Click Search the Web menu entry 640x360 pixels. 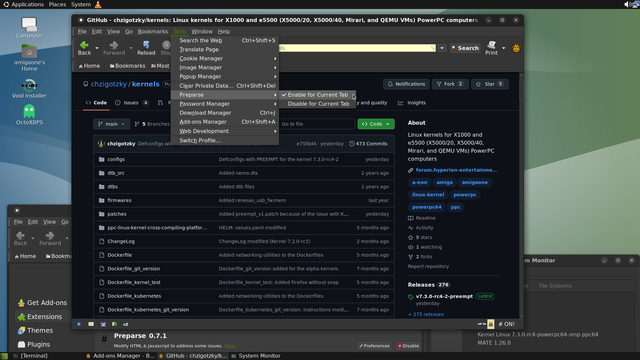point(225,40)
